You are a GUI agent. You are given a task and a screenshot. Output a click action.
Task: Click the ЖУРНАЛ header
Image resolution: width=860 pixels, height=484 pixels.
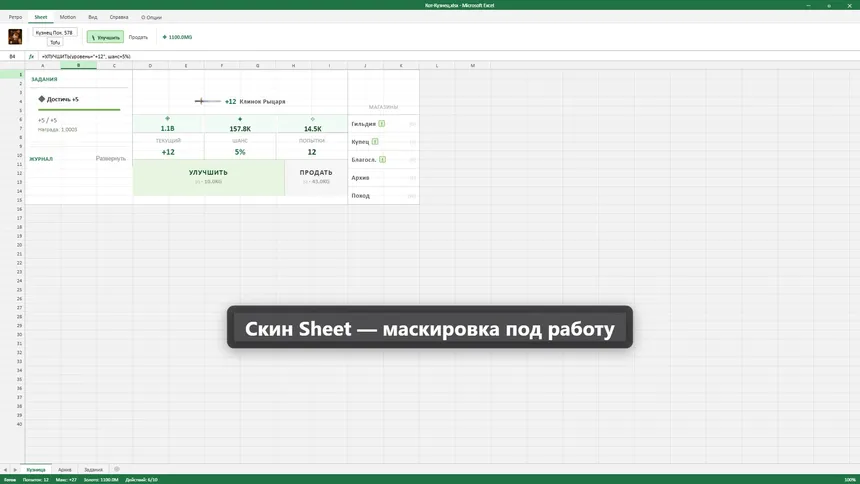(41, 159)
